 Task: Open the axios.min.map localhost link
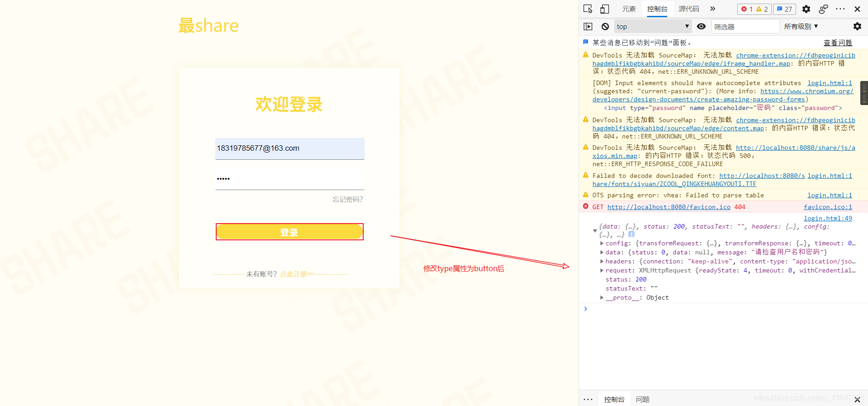pos(724,152)
